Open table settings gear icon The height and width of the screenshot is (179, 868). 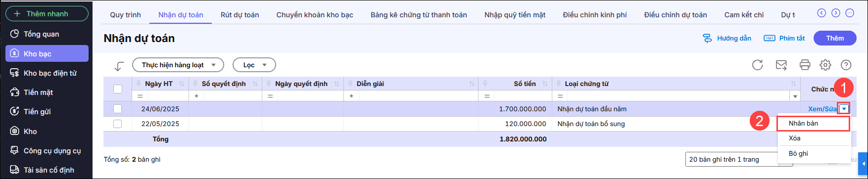click(x=825, y=65)
